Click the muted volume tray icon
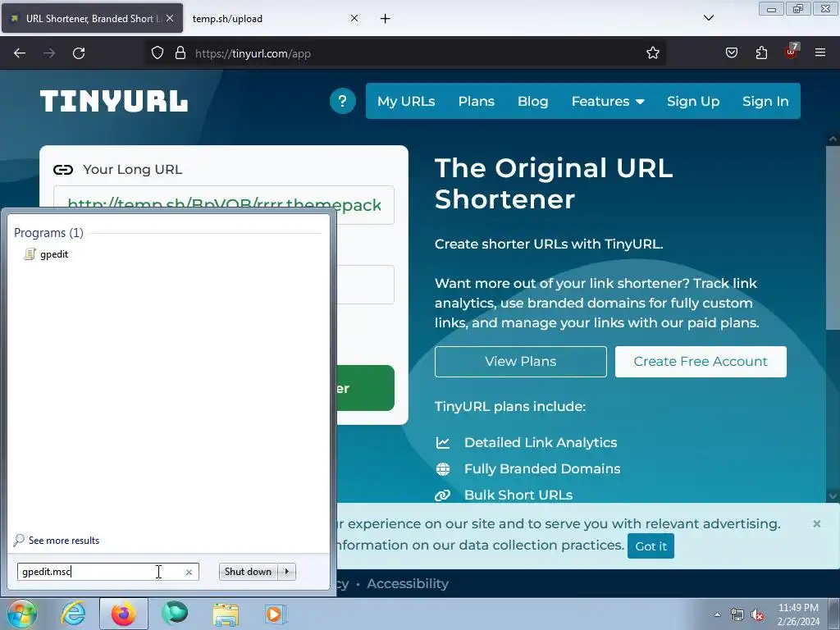 point(757,615)
